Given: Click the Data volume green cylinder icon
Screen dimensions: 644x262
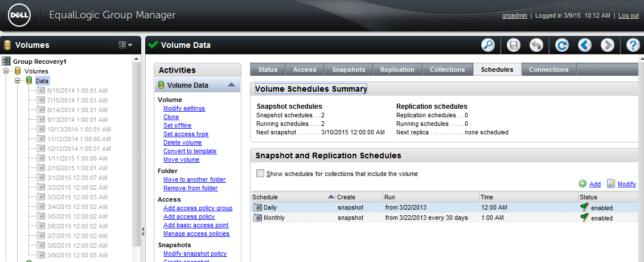Looking at the screenshot, I should [28, 80].
